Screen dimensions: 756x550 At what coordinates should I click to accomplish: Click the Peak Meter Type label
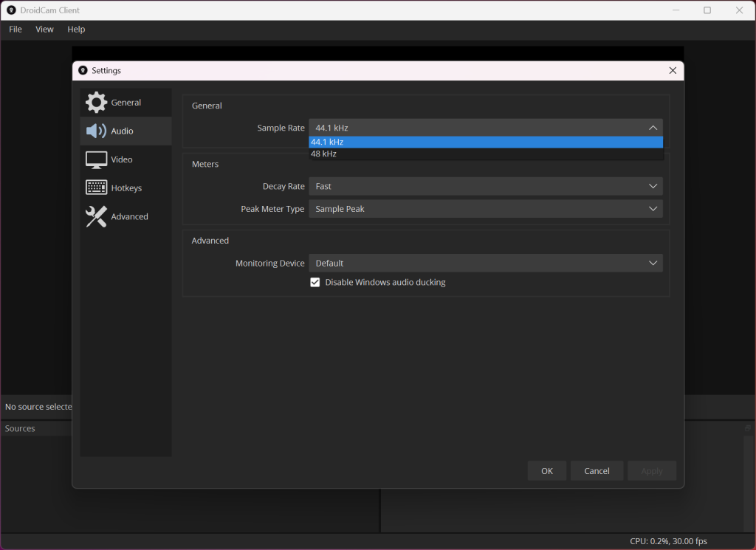[x=272, y=209]
